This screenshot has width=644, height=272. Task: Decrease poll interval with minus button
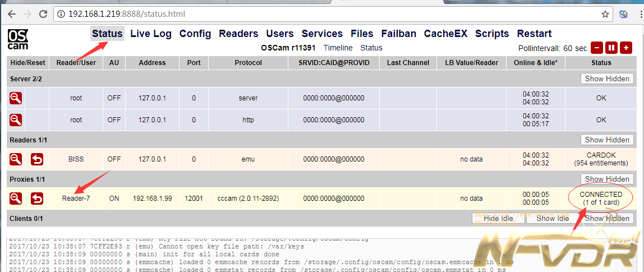pyautogui.click(x=597, y=48)
